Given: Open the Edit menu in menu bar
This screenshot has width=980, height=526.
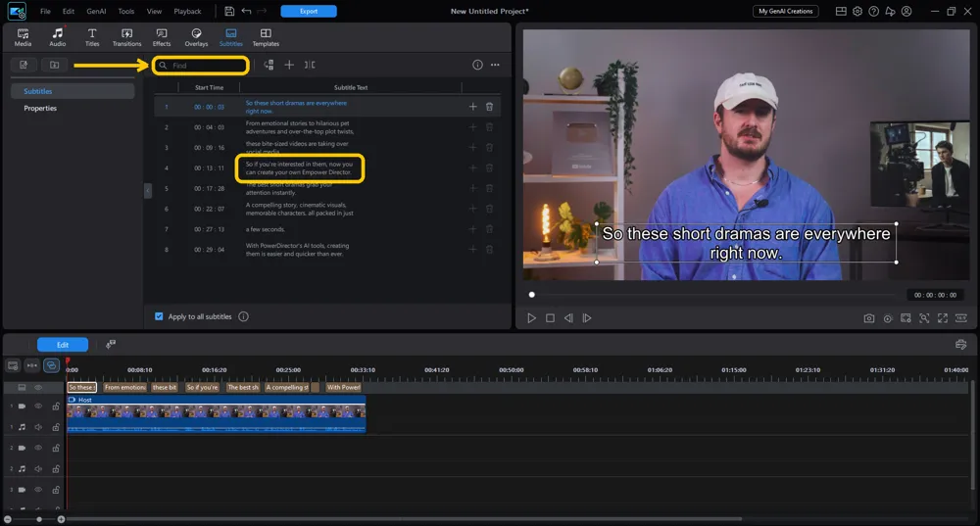Looking at the screenshot, I should click(69, 11).
